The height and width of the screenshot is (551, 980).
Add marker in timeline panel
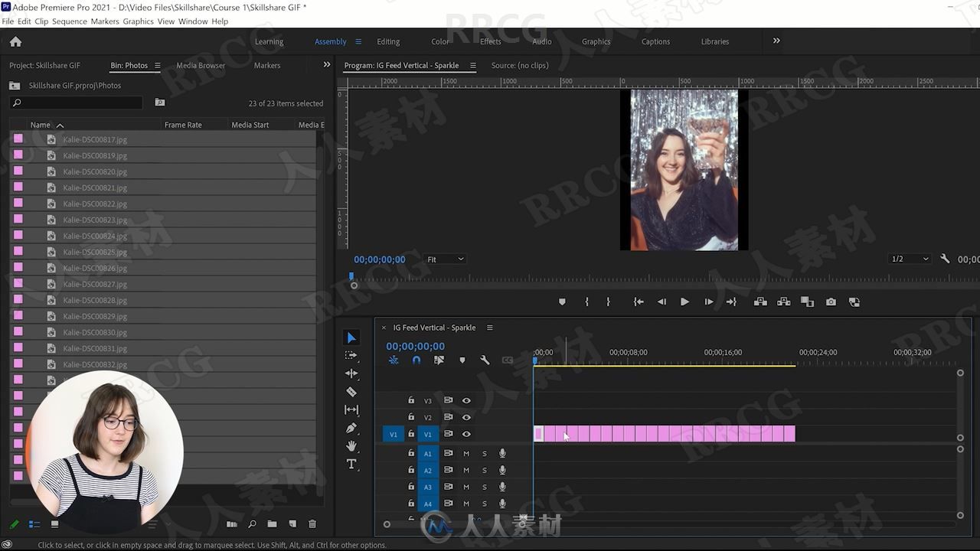[x=462, y=360]
